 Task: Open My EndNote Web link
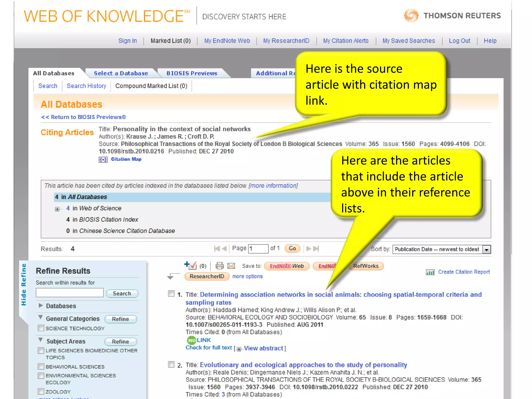(x=227, y=41)
